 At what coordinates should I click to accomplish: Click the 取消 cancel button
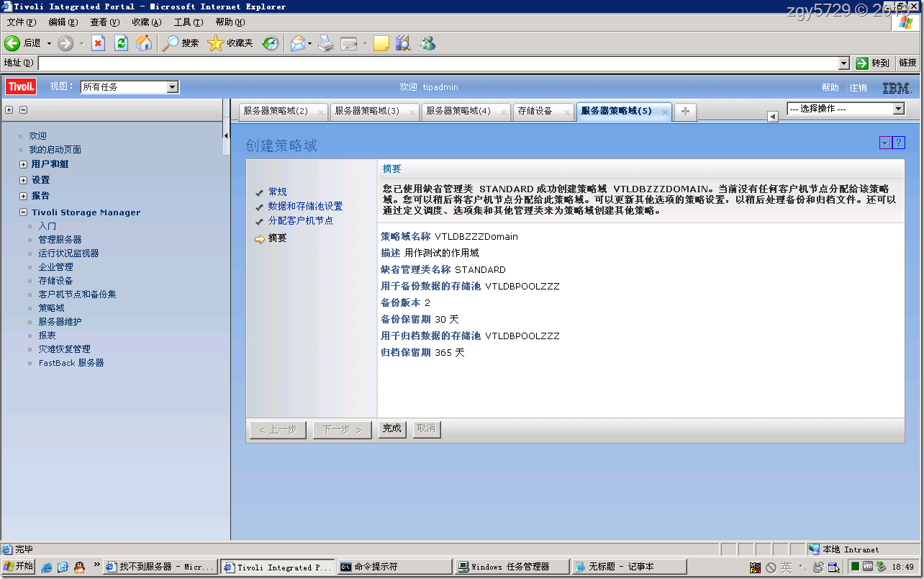click(x=426, y=428)
